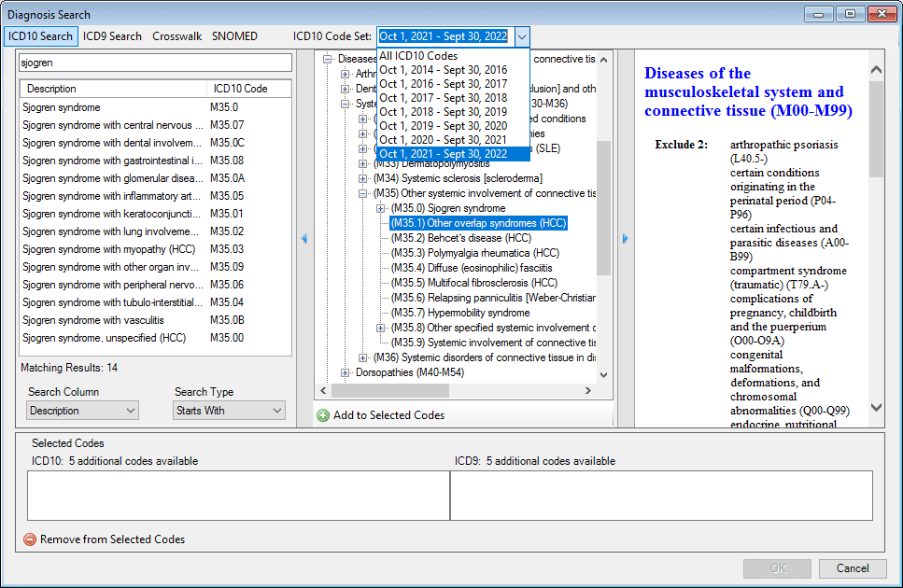Click the sjogren search text field
Image resolution: width=903 pixels, height=588 pixels.
point(154,63)
